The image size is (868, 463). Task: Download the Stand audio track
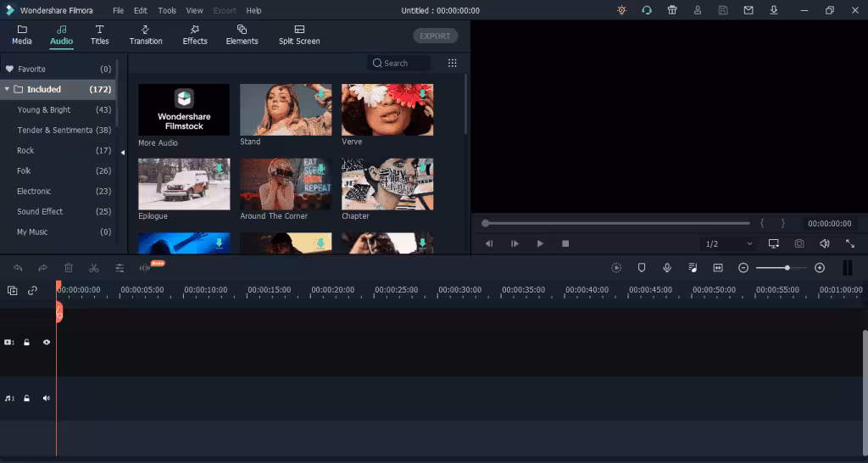321,93
